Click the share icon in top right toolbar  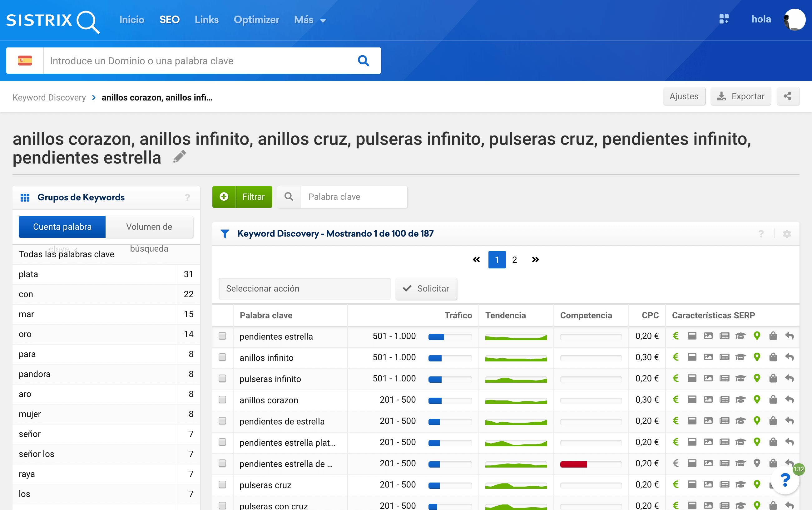click(789, 96)
